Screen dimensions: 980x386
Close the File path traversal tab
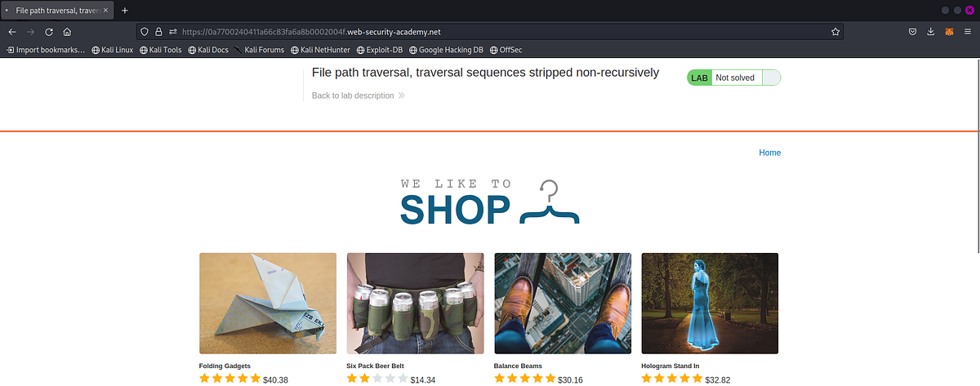click(x=105, y=11)
